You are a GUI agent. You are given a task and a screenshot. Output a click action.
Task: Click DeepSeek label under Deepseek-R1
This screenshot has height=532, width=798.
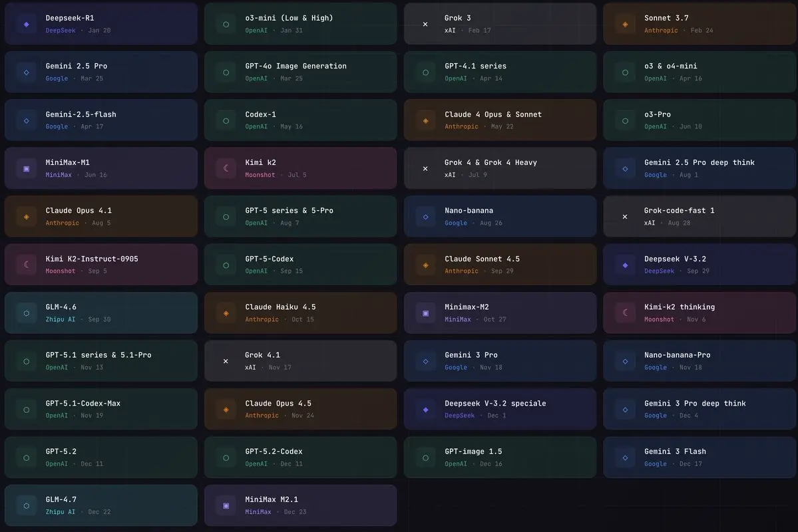(60, 31)
